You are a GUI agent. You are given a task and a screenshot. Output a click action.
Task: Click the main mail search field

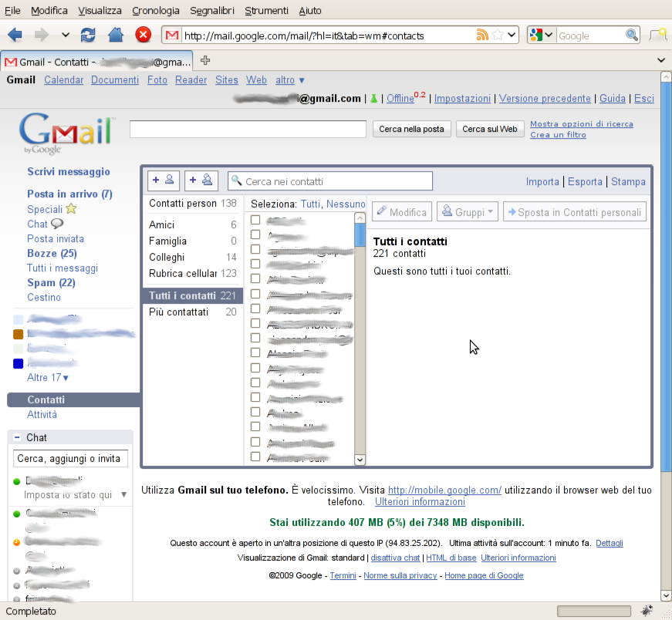[x=248, y=129]
